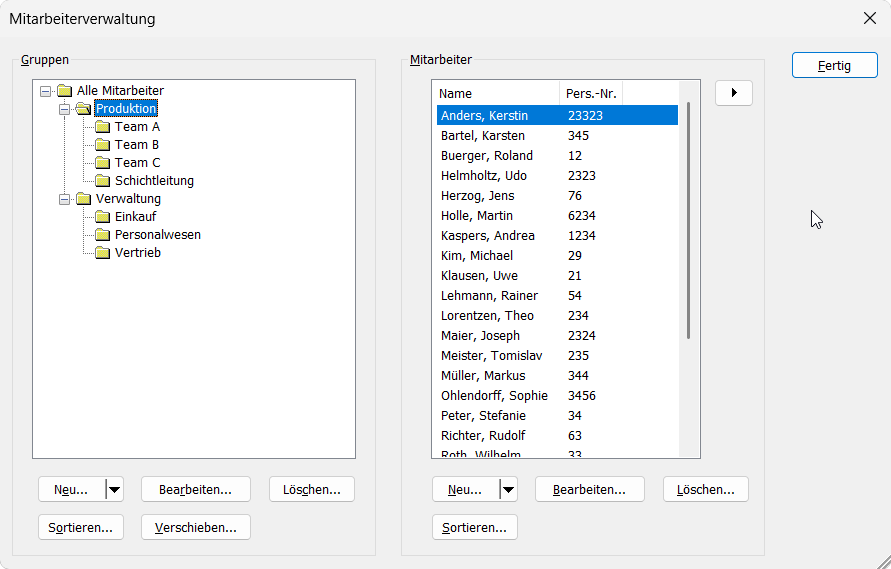Image resolution: width=891 pixels, height=569 pixels.
Task: Click Verschieben... to move the group
Action: tap(195, 528)
